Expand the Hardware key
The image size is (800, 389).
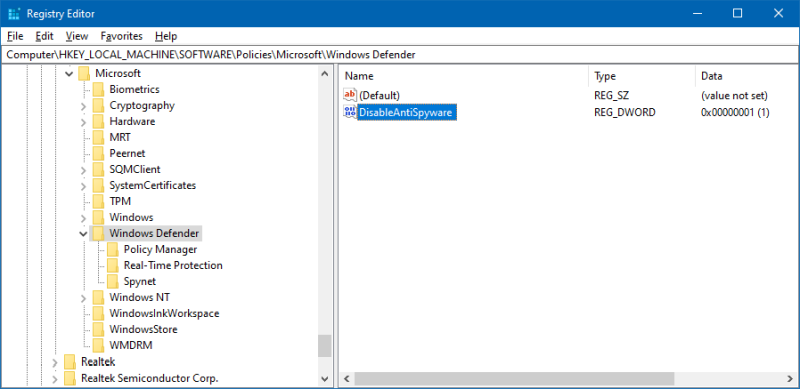point(84,122)
